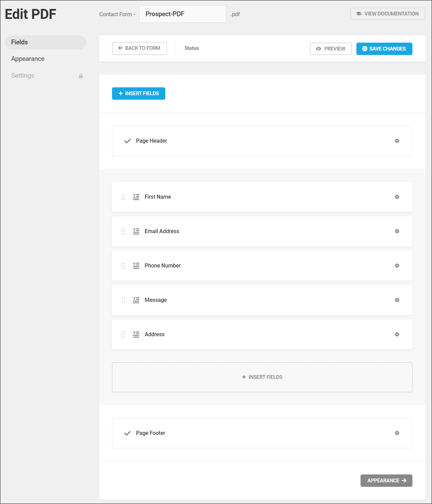Screen dimensions: 432x504
Task: Open the Status tab
Action: coord(192,48)
